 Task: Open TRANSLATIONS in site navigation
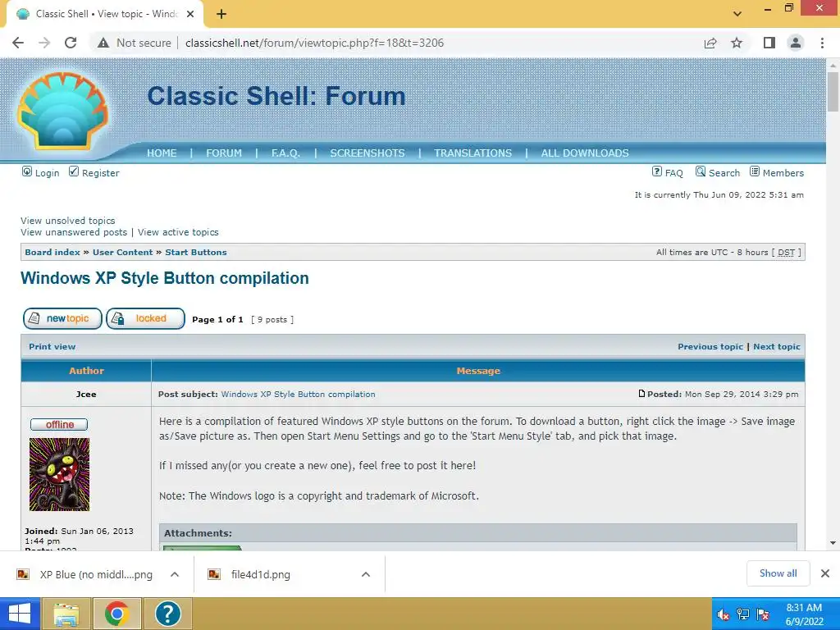click(x=473, y=153)
